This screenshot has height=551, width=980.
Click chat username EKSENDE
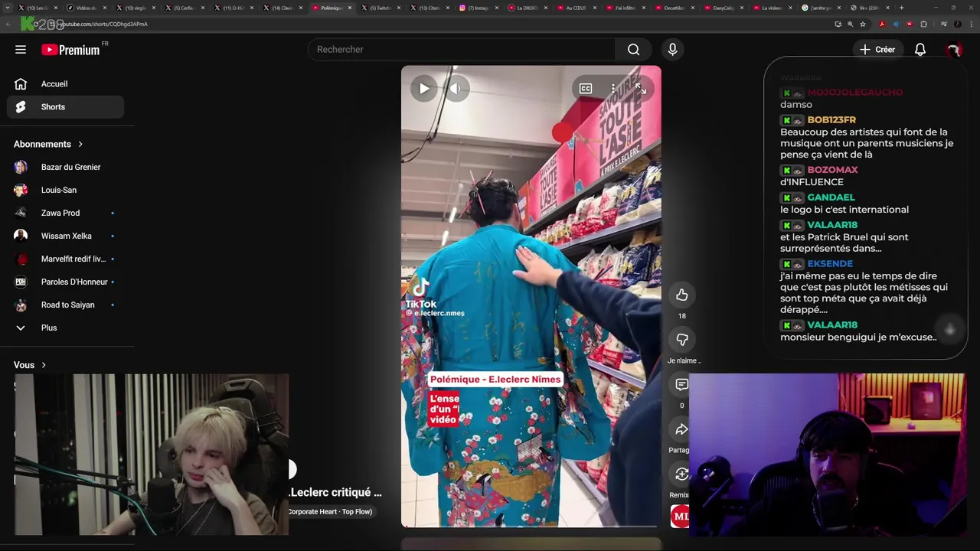tap(830, 264)
